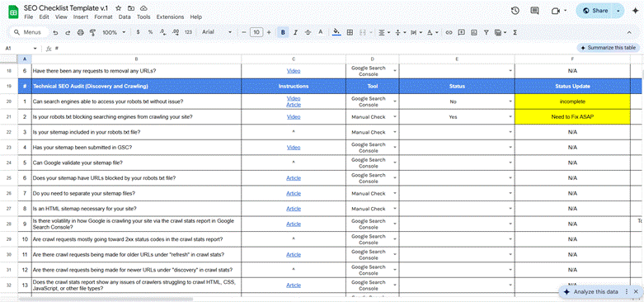Open the Arial font dropdown
Image resolution: width=644 pixels, height=302 pixels.
(x=217, y=32)
